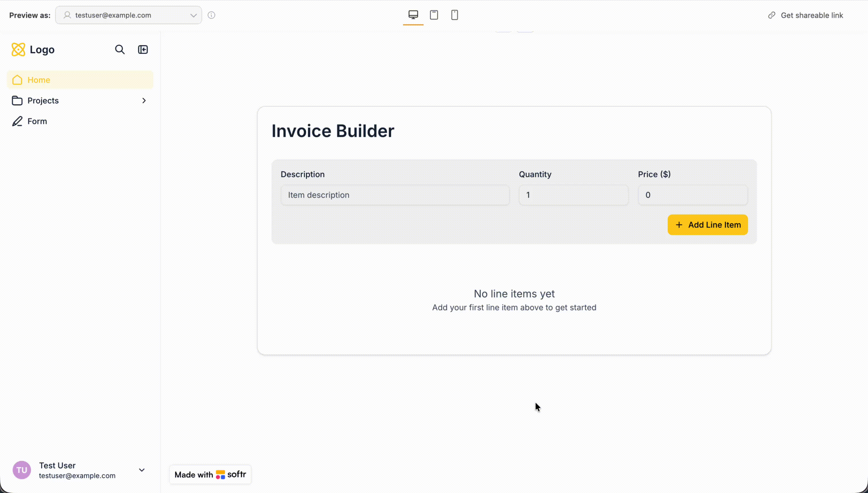This screenshot has width=868, height=493.
Task: Click the Price input field
Action: click(693, 195)
